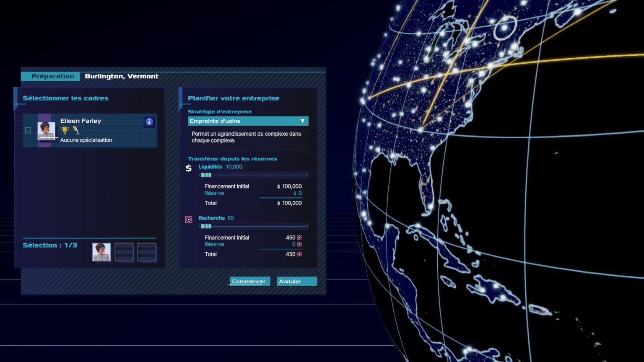Click the empty second selection slot

pos(124,252)
